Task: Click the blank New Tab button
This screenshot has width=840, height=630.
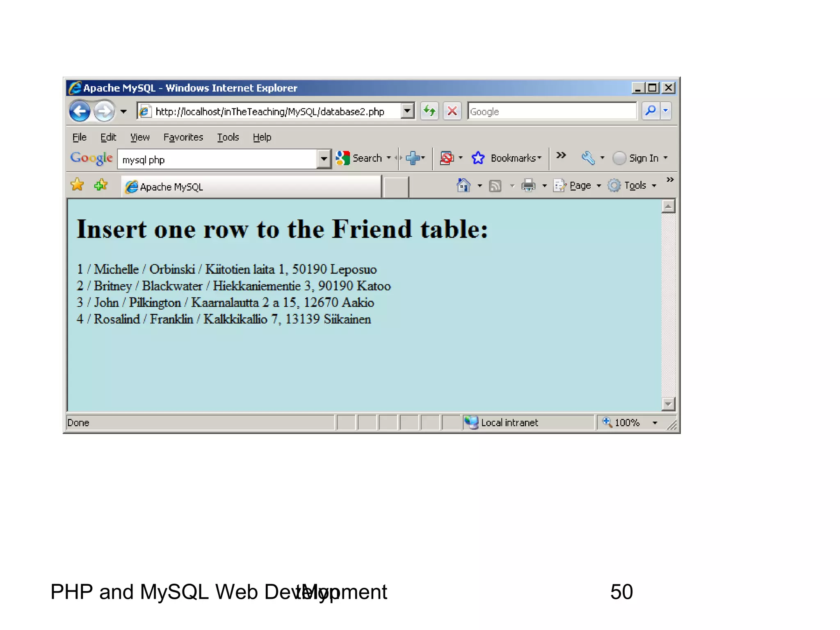Action: (x=396, y=187)
